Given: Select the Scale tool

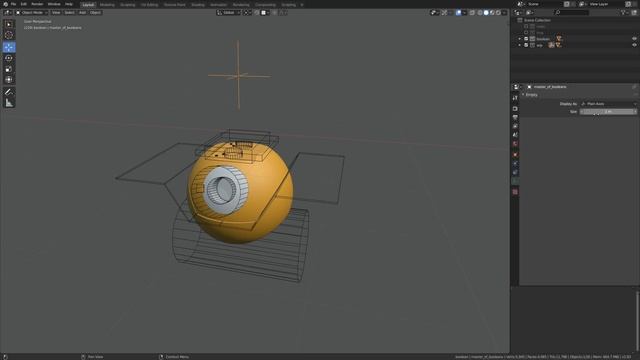Looking at the screenshot, I should coord(9,69).
